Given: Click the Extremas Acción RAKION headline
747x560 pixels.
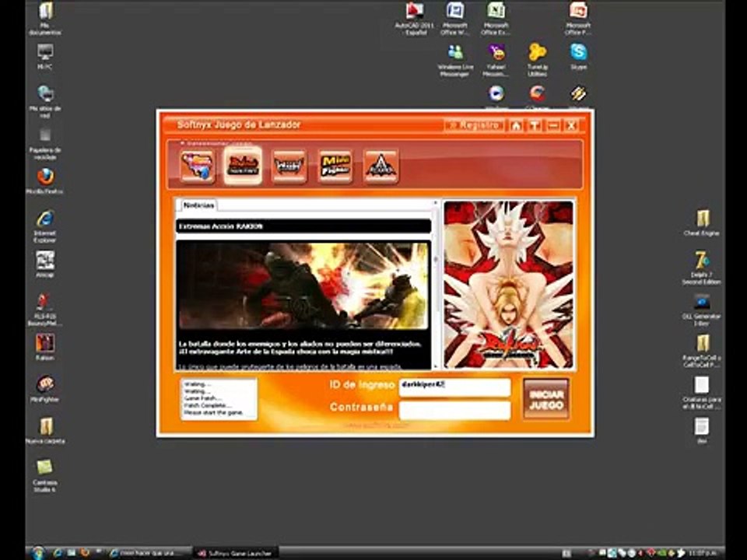Looking at the screenshot, I should [220, 226].
